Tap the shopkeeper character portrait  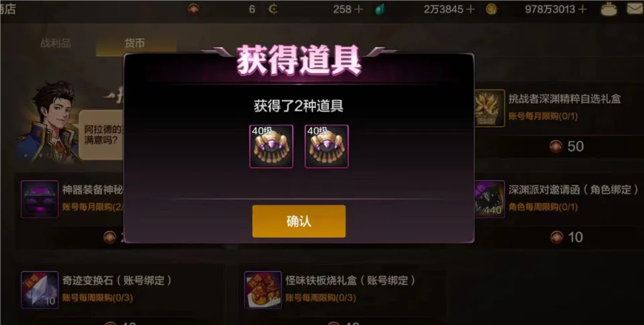(x=47, y=122)
